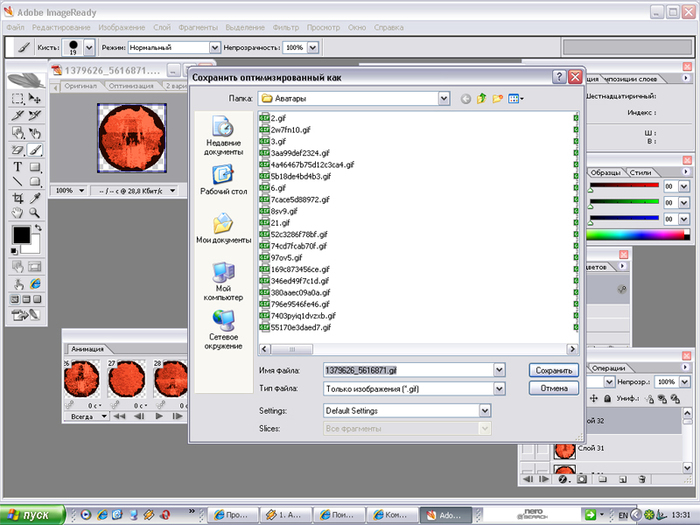The image size is (700, 525).
Task: Click Сохранить button
Action: [554, 370]
